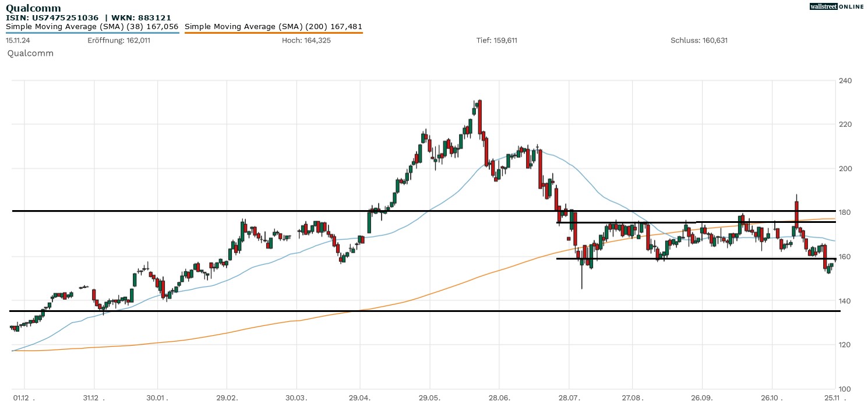Screen dimensions: 868x401
Task: Click the wallstreet ONLINE logo
Action: 837,6
